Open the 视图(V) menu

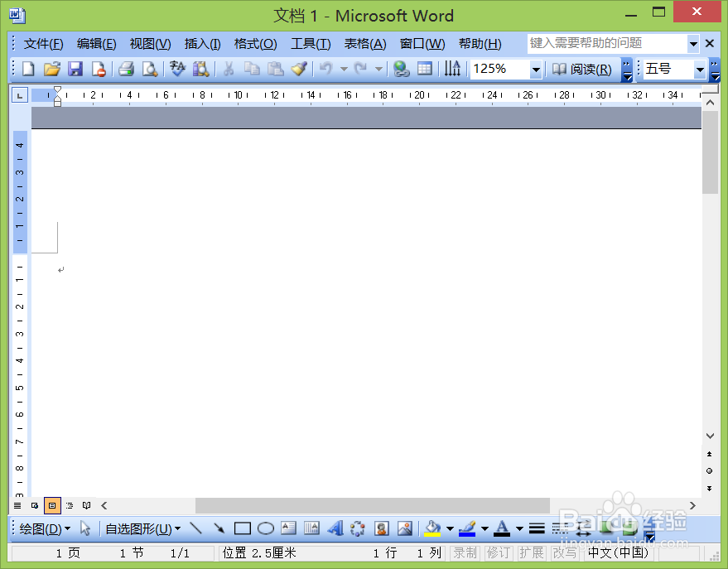click(x=151, y=44)
